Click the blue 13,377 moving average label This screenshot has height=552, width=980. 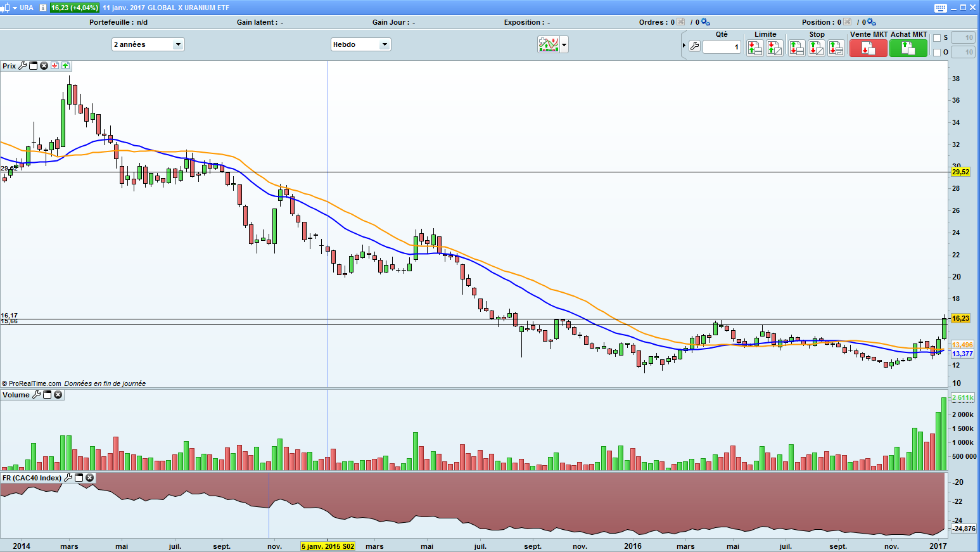point(962,354)
